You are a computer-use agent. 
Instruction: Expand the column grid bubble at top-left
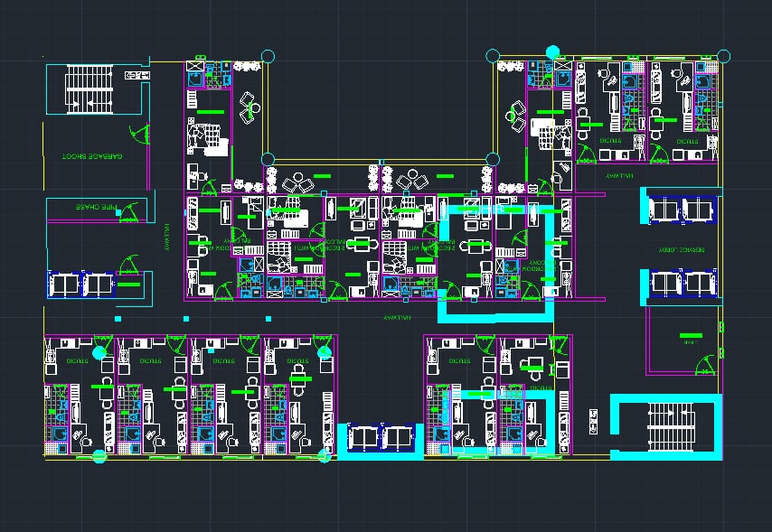267,55
